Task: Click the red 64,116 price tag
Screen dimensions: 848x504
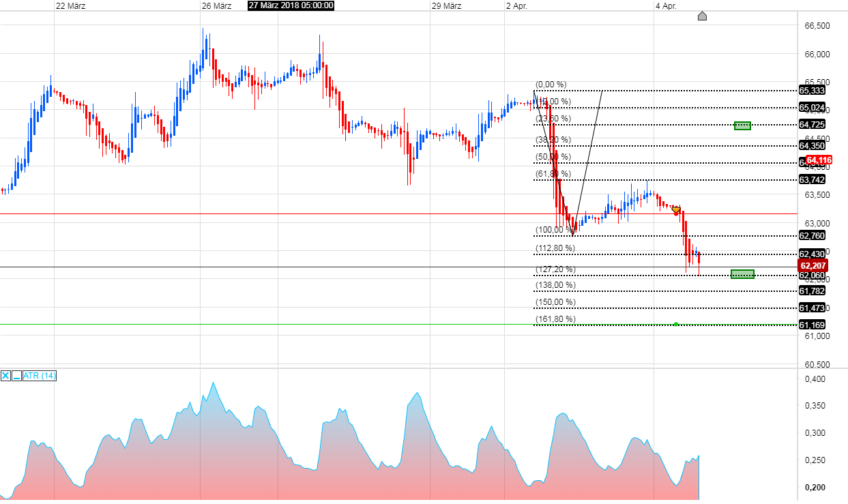Action: [x=818, y=161]
